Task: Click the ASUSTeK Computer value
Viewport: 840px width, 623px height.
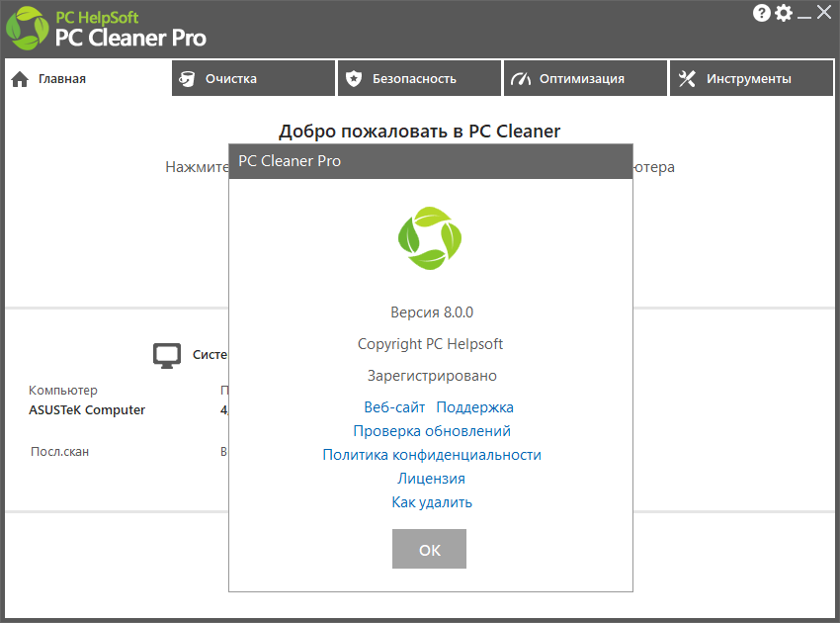Action: 87,410
